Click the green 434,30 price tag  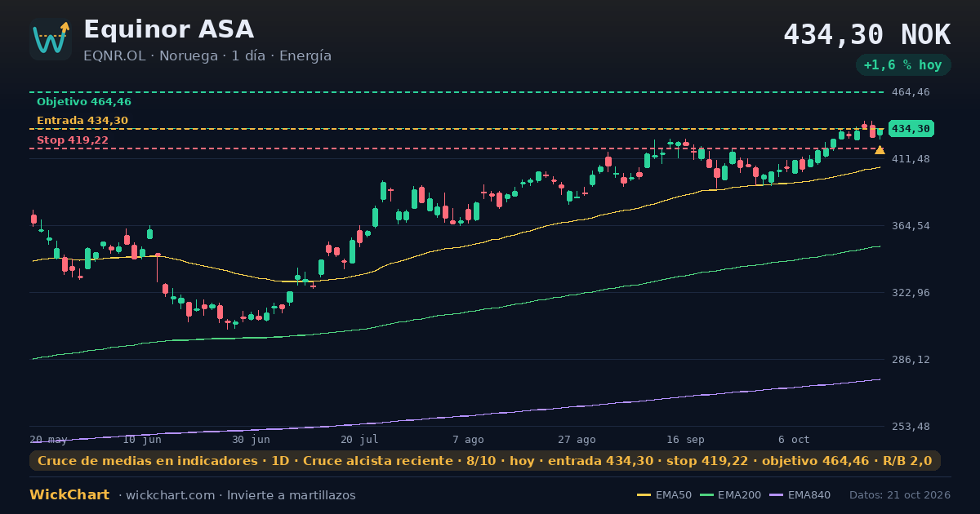pos(911,129)
